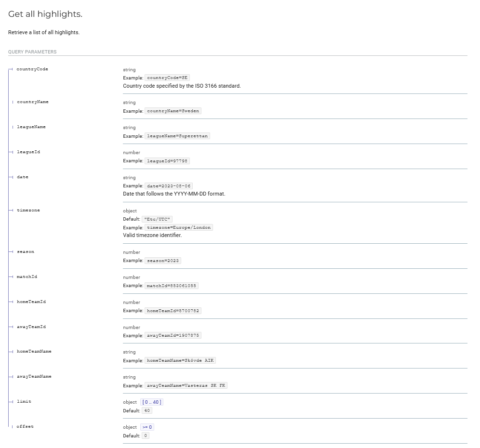Click the offset default value 0

[146, 436]
